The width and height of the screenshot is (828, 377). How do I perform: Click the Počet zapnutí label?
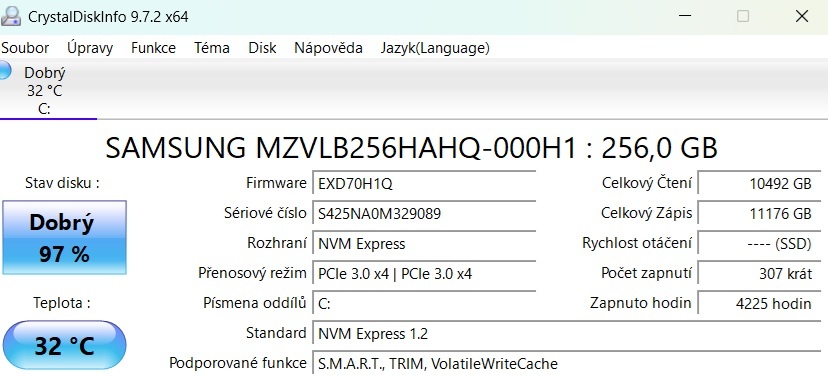point(646,273)
